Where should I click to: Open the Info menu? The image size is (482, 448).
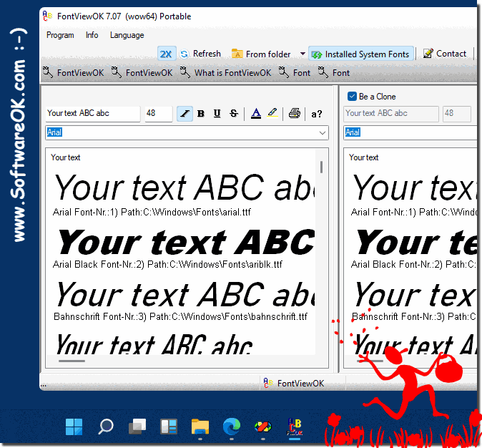(92, 35)
